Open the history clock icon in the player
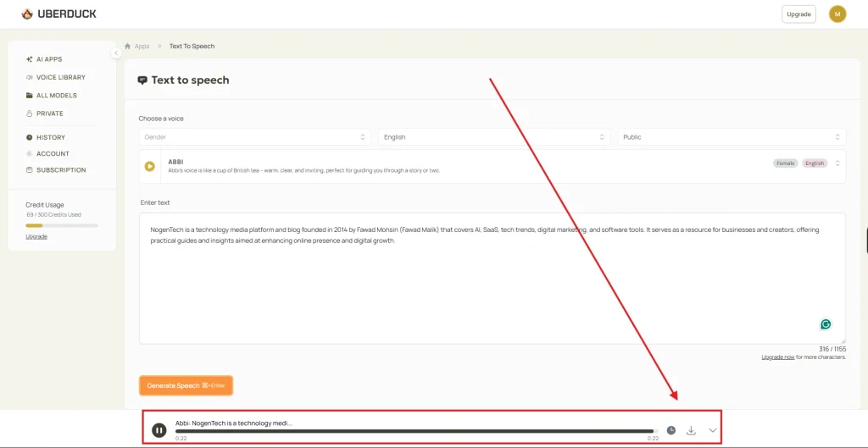Screen dimensions: 868x448 click(671, 429)
